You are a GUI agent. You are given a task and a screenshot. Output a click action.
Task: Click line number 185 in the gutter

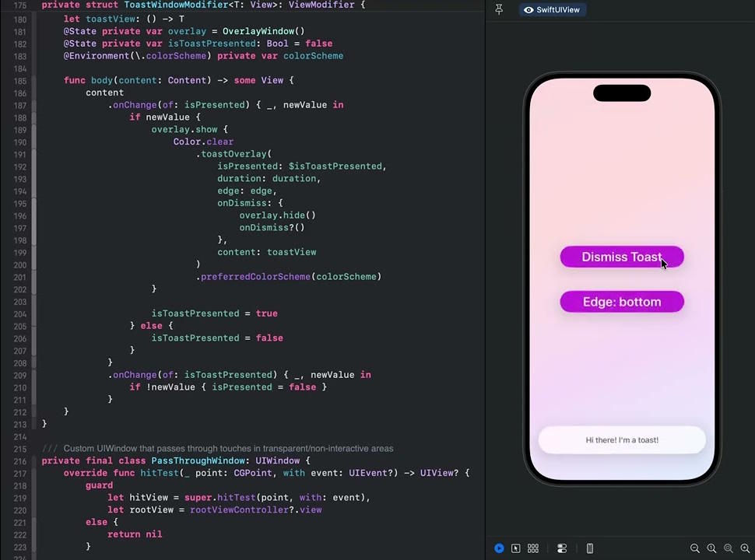pyautogui.click(x=20, y=80)
